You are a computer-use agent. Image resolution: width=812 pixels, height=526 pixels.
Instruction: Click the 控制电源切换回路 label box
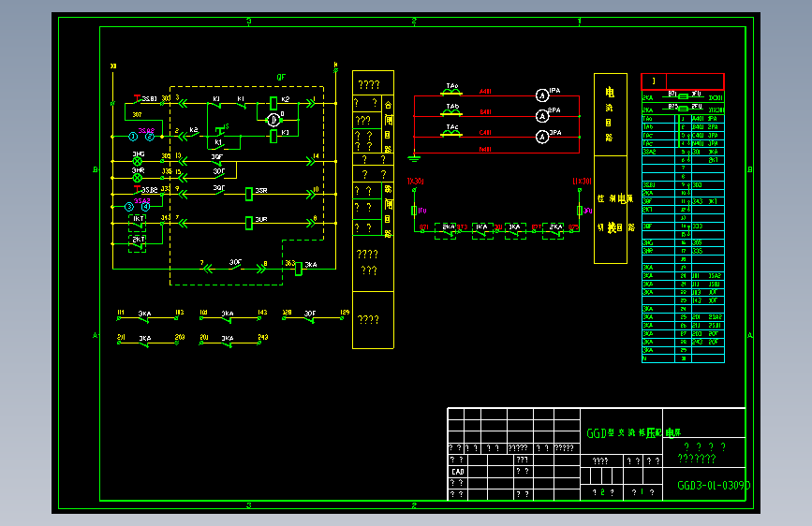pyautogui.click(x=611, y=210)
